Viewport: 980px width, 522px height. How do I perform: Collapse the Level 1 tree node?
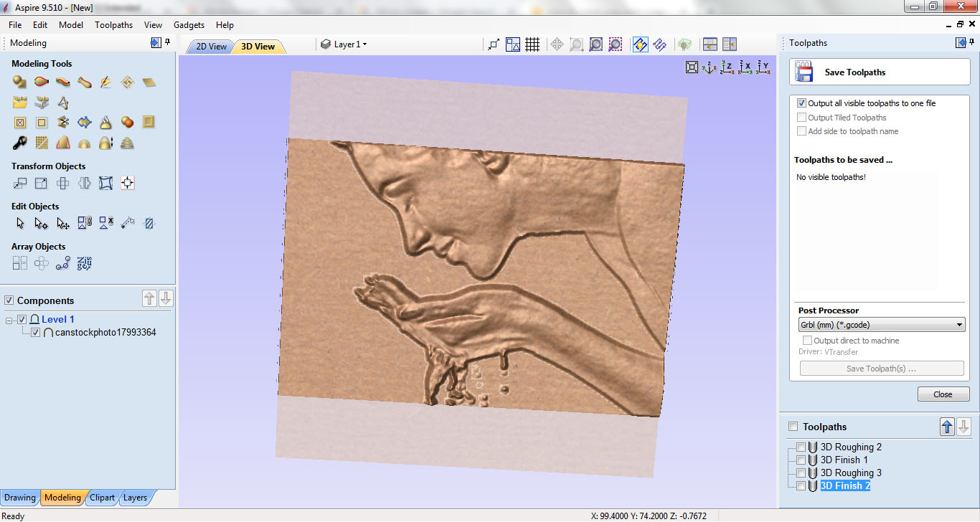(x=9, y=320)
